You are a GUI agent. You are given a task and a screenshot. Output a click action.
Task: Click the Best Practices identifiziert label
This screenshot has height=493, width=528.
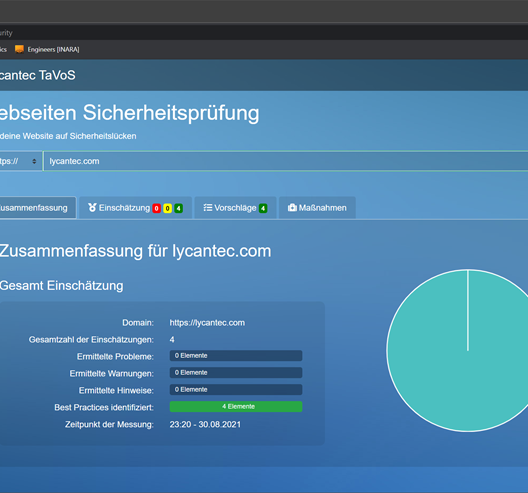pyautogui.click(x=104, y=407)
